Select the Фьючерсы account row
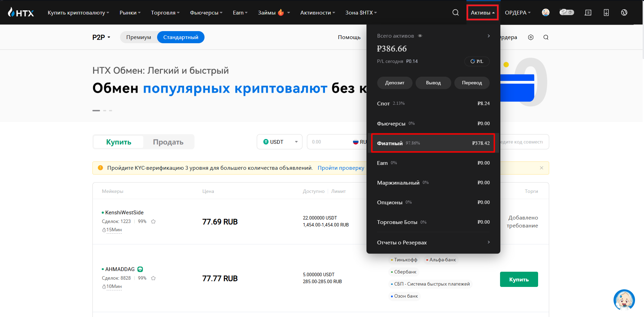The image size is (644, 317). click(433, 123)
